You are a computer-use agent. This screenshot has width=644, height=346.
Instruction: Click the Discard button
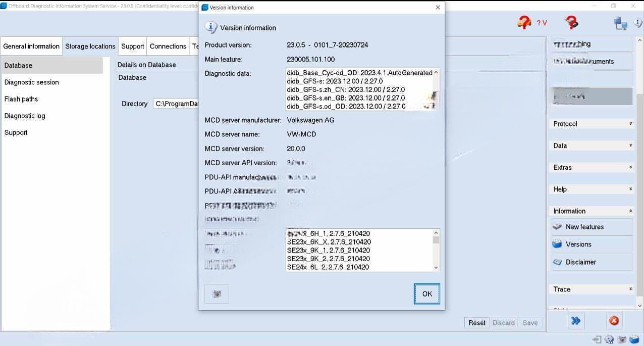click(504, 323)
